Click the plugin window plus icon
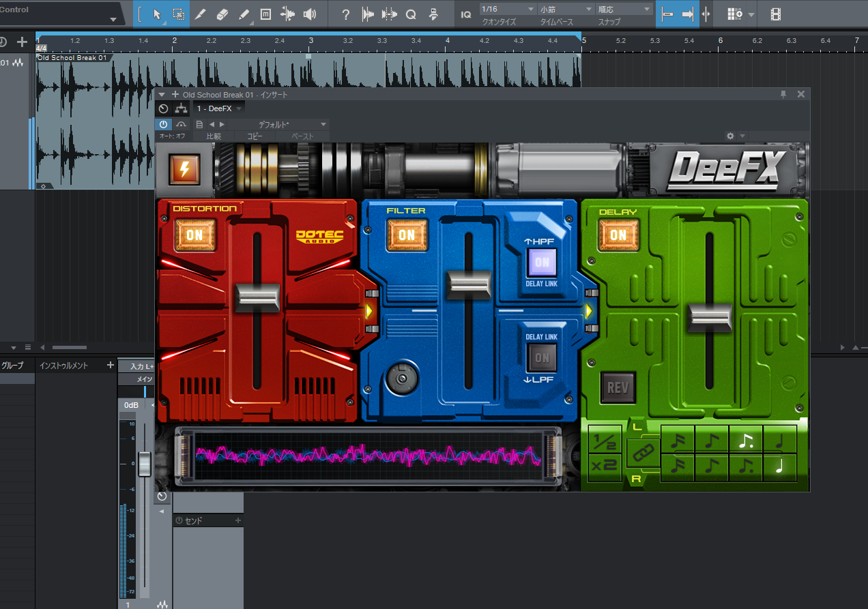868x609 pixels. click(x=175, y=94)
